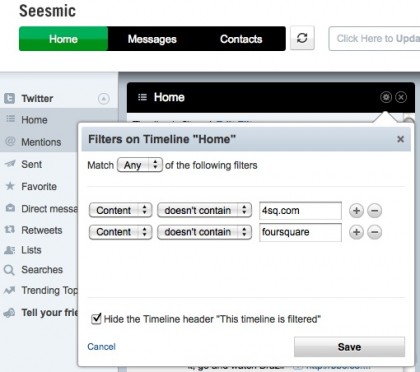Collapse the Twitter account section arrow
420x372 pixels.
click(104, 99)
